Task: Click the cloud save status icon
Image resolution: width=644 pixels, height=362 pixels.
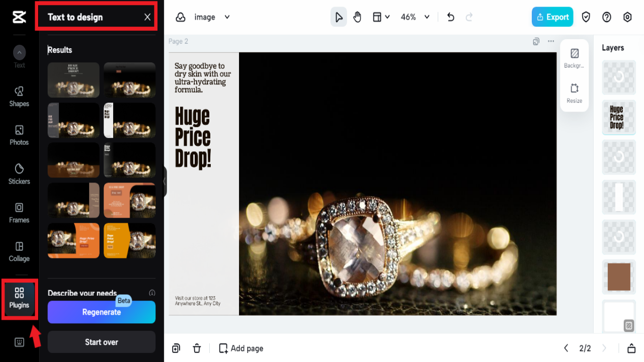Action: pos(180,17)
